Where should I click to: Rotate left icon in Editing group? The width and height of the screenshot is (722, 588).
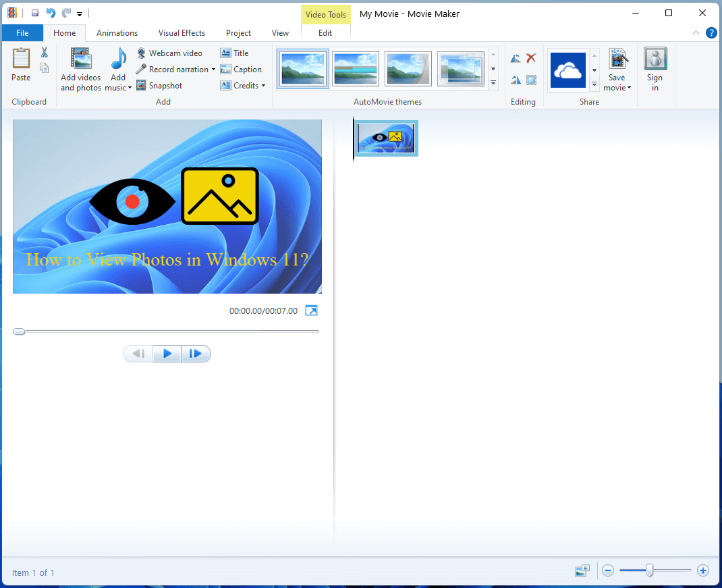[x=516, y=58]
